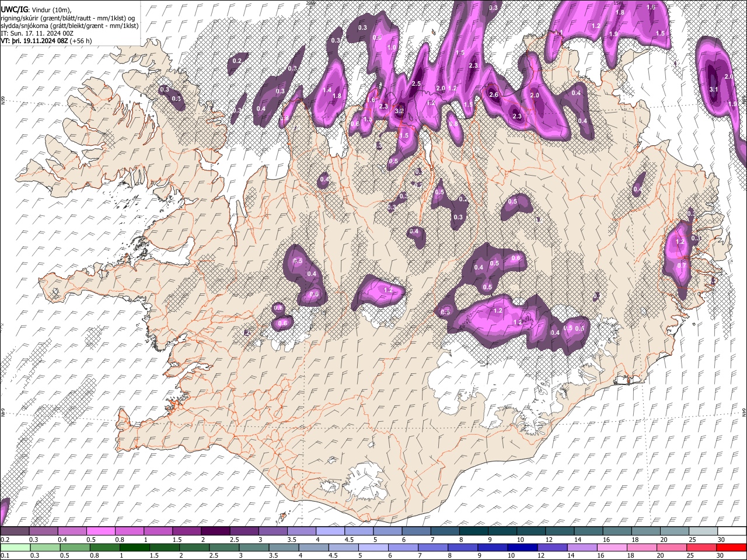
Task: Click the lilac swatch labeled 14 in lower row
Action: tap(581, 547)
